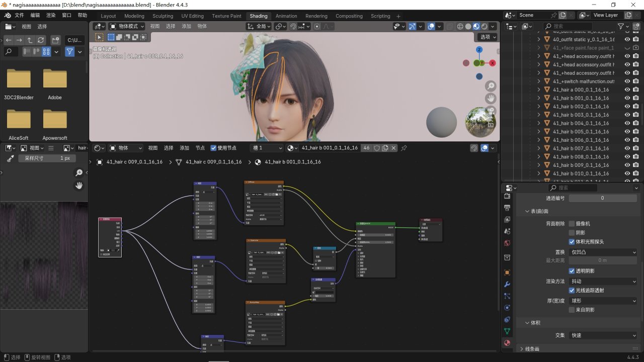The image size is (644, 362).
Task: Select rendered viewport shading mode
Action: pyautogui.click(x=484, y=27)
